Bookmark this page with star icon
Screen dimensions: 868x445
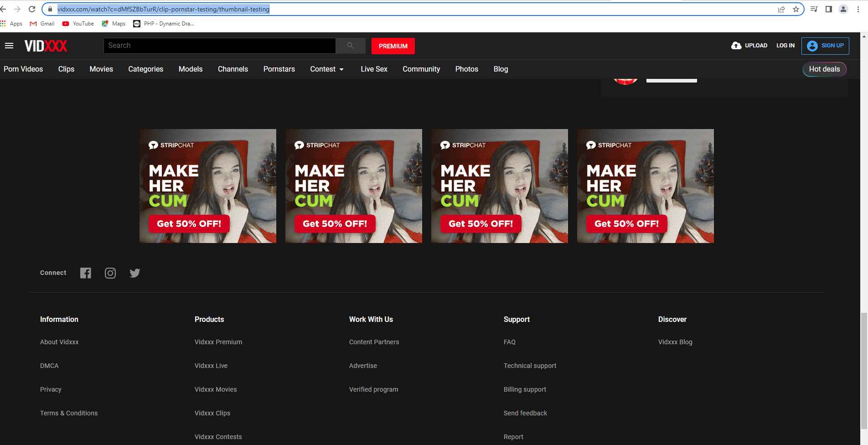point(796,9)
